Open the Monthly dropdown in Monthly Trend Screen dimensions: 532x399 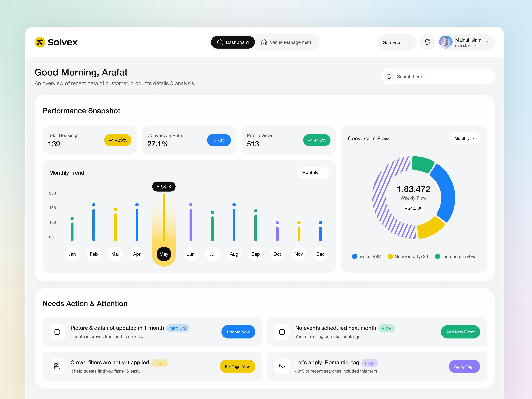coord(313,172)
